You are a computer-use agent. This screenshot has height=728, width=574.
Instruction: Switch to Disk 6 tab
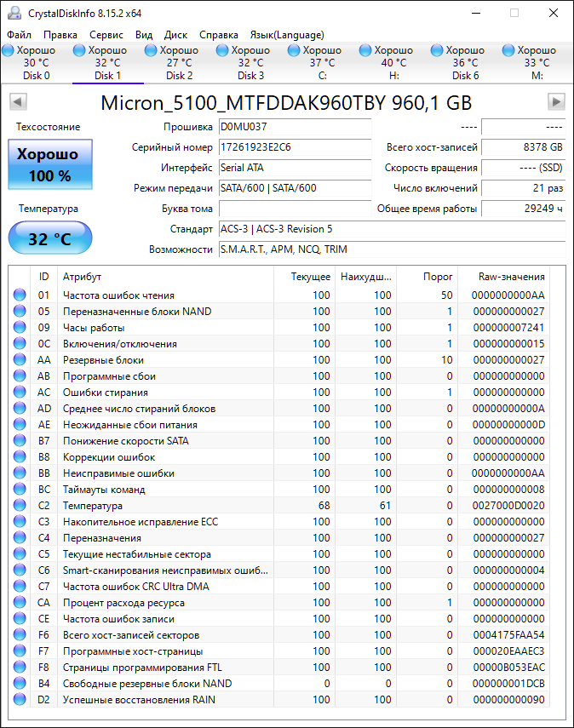click(x=465, y=63)
